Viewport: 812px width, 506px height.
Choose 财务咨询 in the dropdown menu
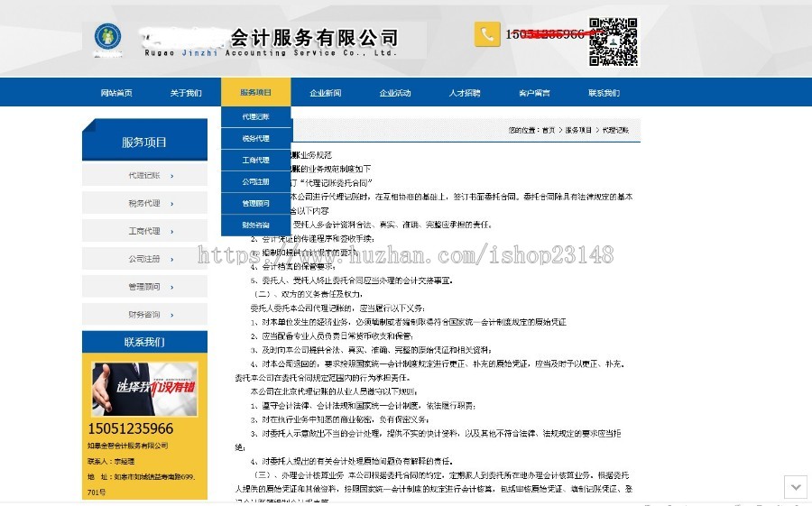pyautogui.click(x=256, y=225)
